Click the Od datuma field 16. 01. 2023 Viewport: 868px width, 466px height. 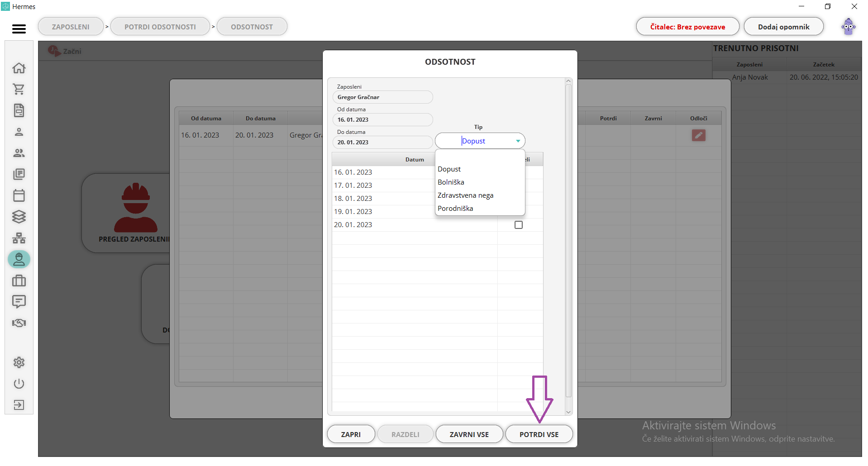[382, 120]
